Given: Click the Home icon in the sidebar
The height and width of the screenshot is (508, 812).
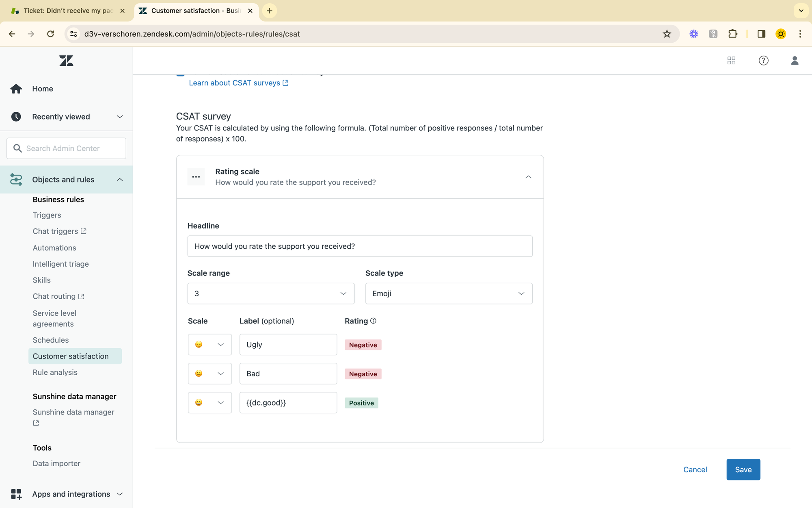Looking at the screenshot, I should point(16,89).
